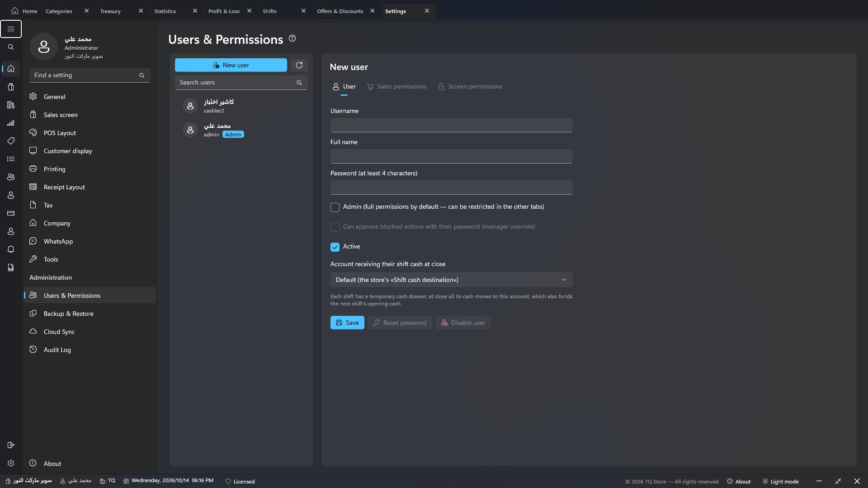The height and width of the screenshot is (488, 868).
Task: Open Backup & Restore settings
Action: coord(90,314)
